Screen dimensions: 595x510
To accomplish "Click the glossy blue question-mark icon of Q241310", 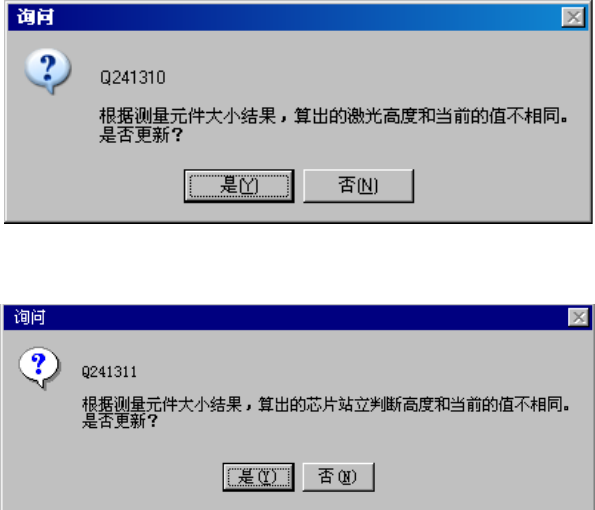I will click(x=48, y=71).
